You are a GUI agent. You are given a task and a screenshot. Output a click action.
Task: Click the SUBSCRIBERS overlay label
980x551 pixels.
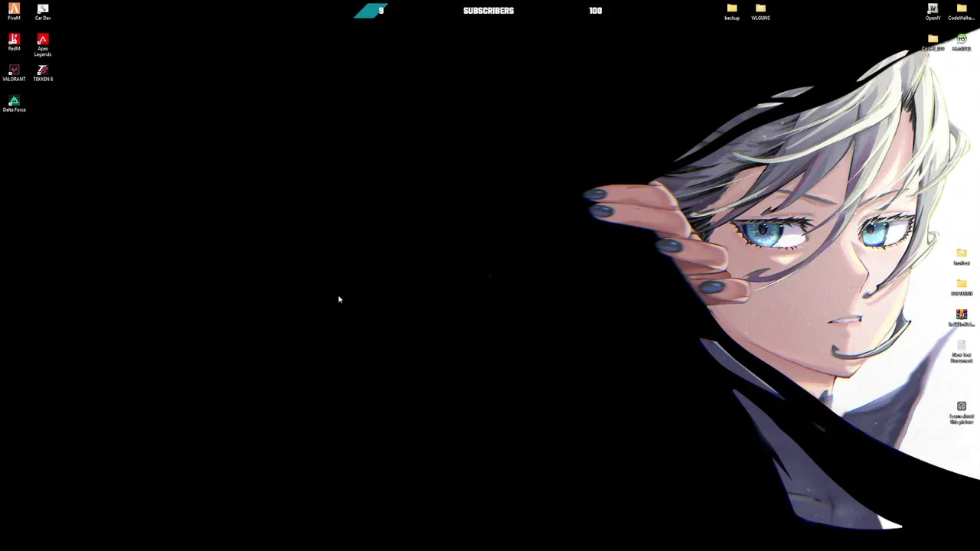(488, 11)
